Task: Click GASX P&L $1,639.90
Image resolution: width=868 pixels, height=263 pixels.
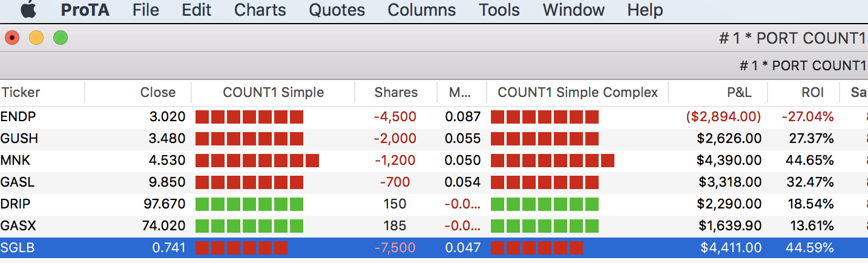Action: pyautogui.click(x=729, y=225)
